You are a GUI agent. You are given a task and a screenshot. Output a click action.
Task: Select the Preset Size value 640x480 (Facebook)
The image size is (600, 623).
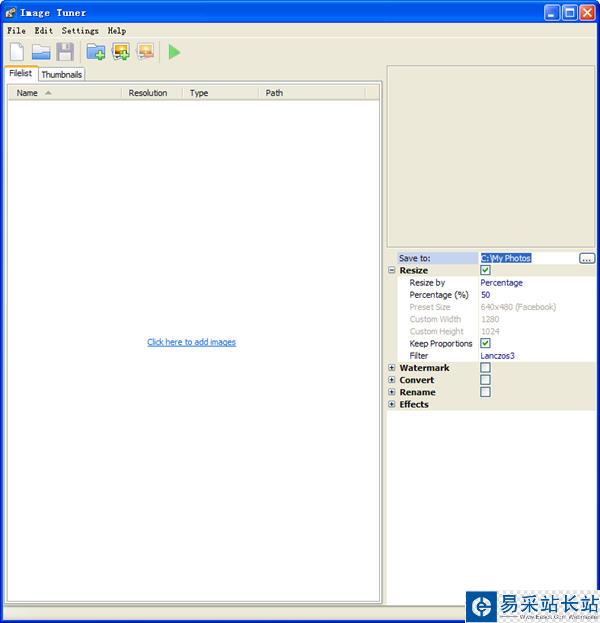518,307
